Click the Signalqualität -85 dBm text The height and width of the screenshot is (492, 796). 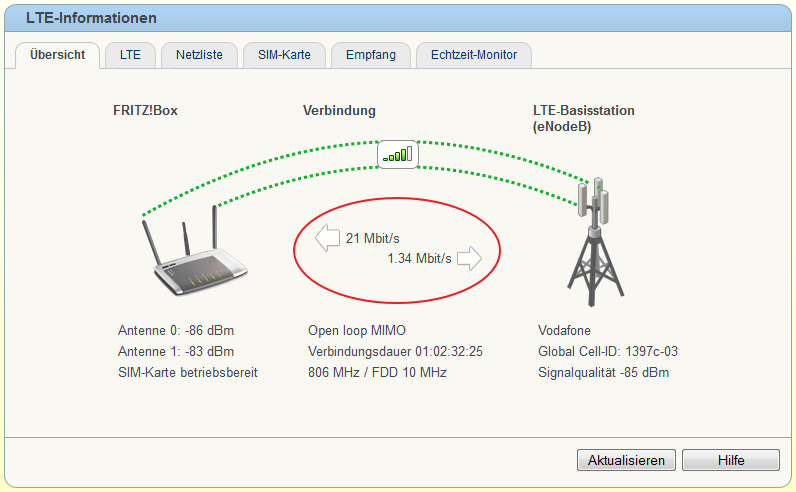(x=603, y=373)
